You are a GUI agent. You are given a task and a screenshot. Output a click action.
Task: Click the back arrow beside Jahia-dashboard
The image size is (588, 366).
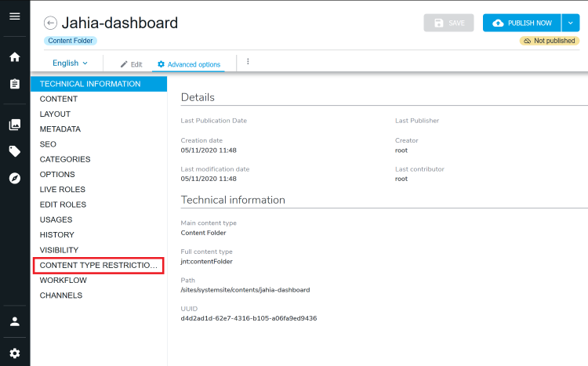[x=50, y=23]
